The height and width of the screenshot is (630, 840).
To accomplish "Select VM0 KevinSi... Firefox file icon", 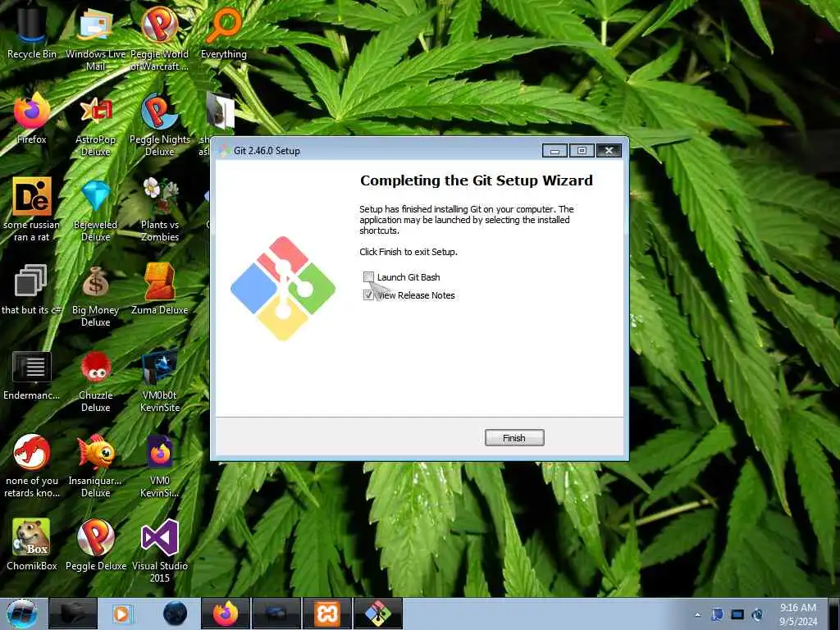I will pyautogui.click(x=160, y=466).
